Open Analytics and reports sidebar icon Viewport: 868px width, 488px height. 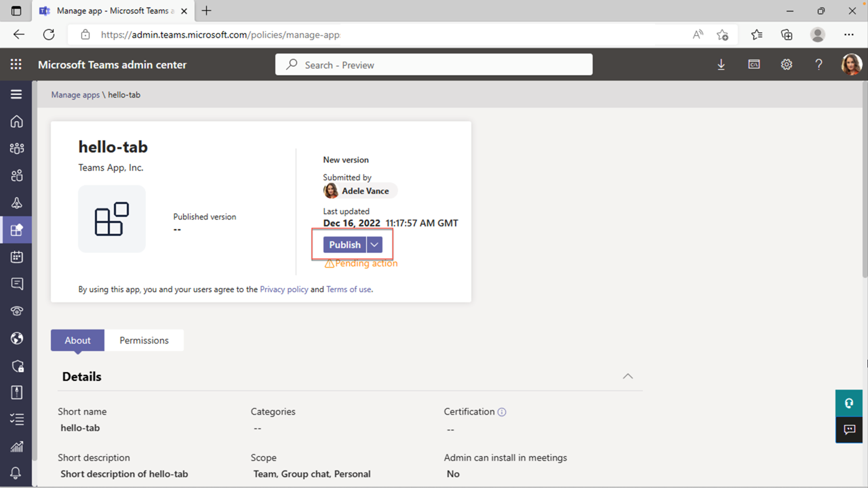(x=16, y=447)
